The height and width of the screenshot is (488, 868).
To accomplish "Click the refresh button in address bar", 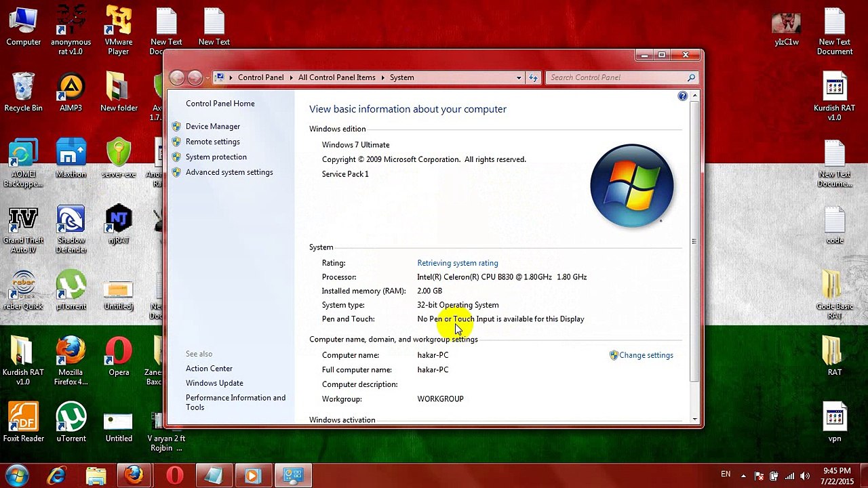I will [533, 78].
